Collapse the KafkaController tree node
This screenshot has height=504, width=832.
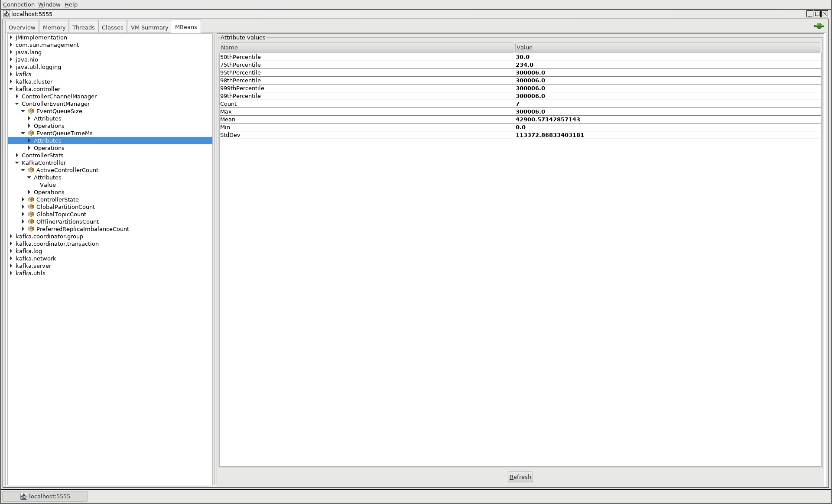pos(17,163)
